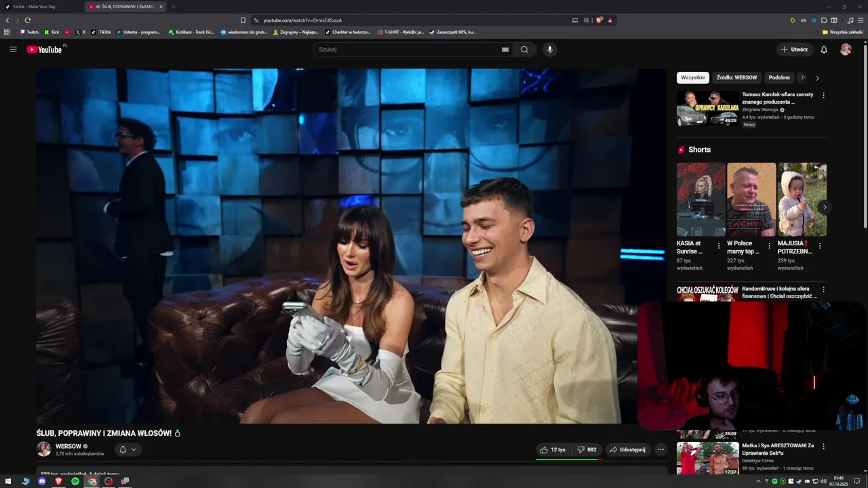868x488 pixels.
Task: Start voice search with microphone
Action: point(550,49)
